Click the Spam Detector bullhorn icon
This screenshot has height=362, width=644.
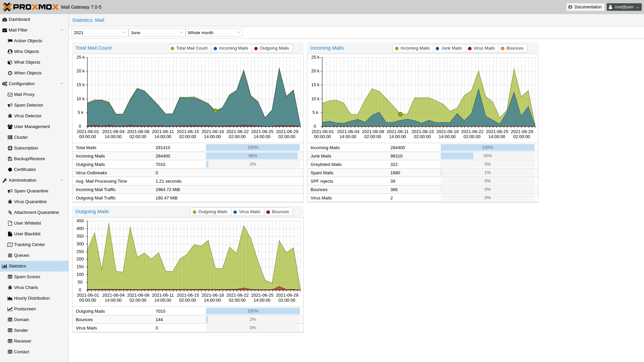[10, 105]
